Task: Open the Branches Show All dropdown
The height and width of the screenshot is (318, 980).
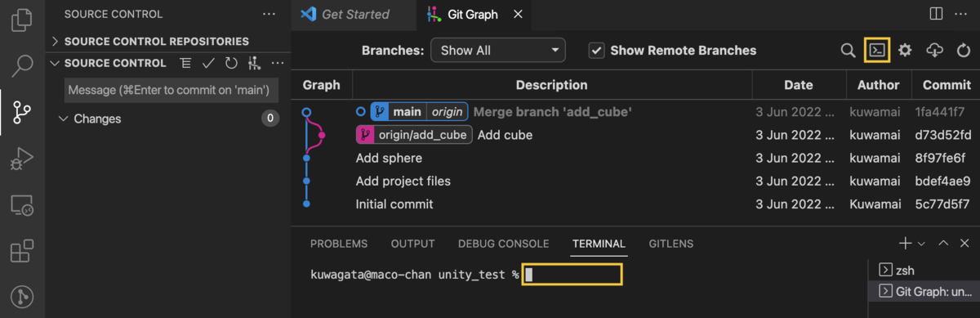Action: pyautogui.click(x=498, y=50)
